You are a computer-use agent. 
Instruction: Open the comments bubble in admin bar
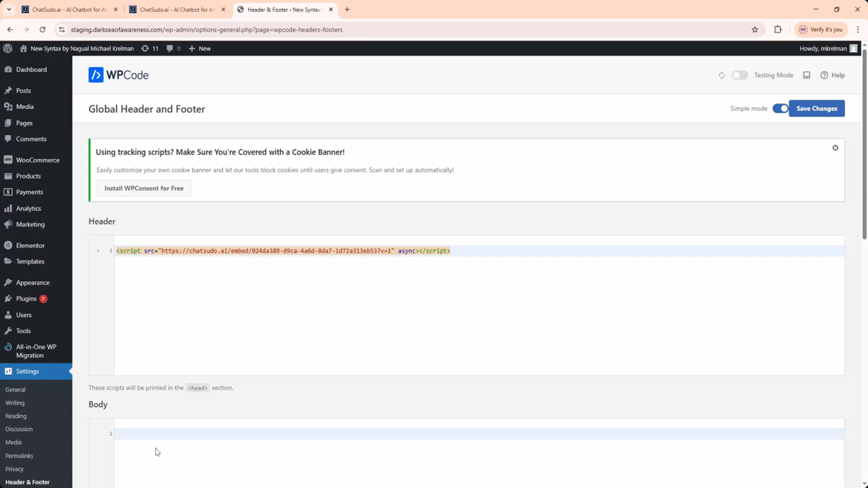tap(174, 48)
